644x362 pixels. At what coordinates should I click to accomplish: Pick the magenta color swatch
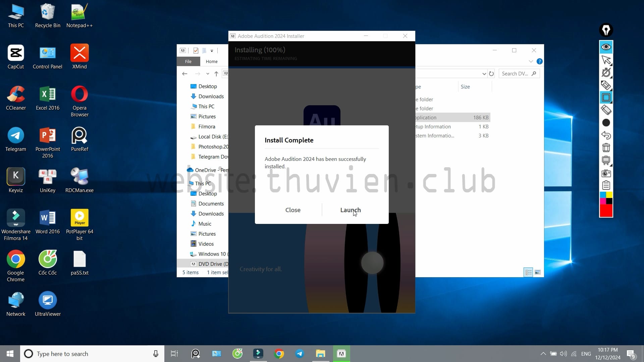tap(603, 201)
